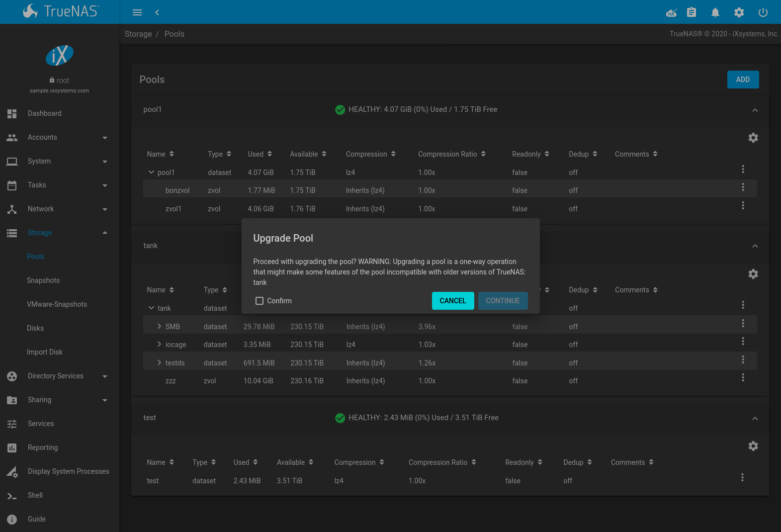
Task: Click the Reporting chart icon
Action: click(x=12, y=447)
